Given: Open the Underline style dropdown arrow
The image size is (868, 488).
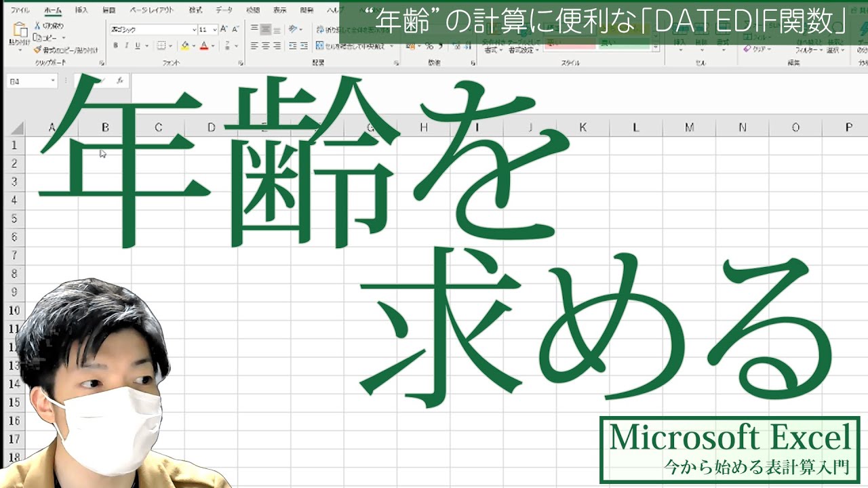Looking at the screenshot, I should click(147, 45).
